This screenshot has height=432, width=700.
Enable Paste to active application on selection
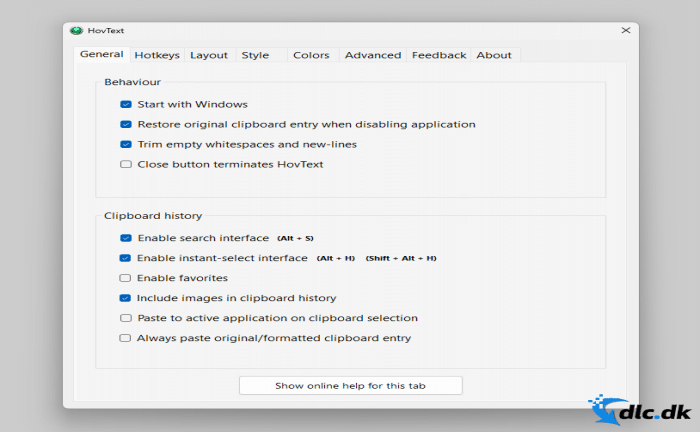click(x=126, y=318)
